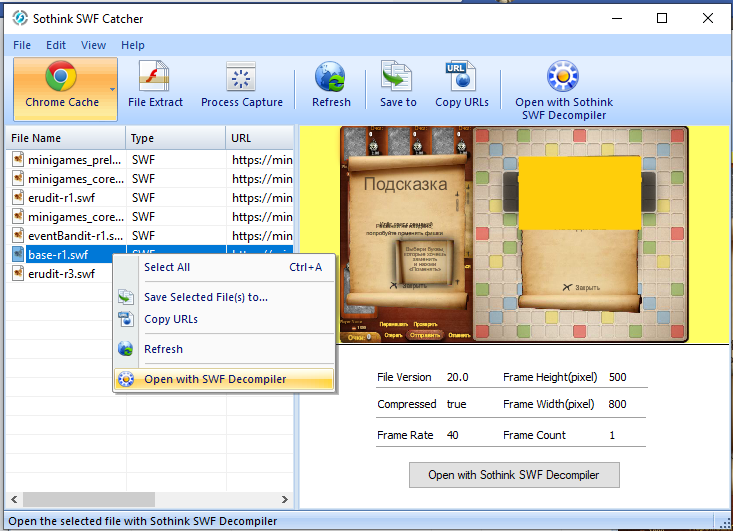The width and height of the screenshot is (733, 531).
Task: Choose Open with SWF Decompiler context entry
Action: (224, 379)
